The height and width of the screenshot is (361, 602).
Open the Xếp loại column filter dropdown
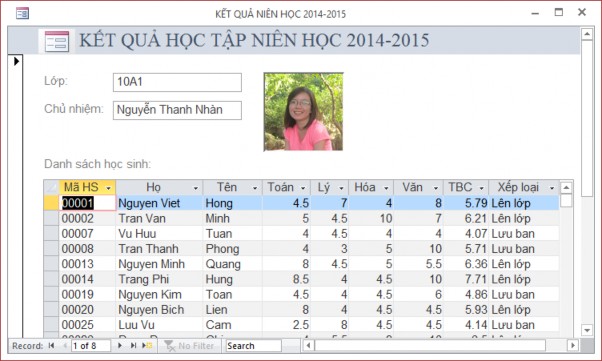click(552, 188)
